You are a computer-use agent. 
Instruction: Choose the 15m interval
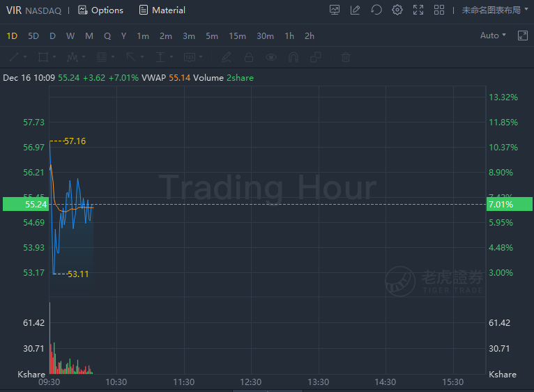pyautogui.click(x=237, y=36)
